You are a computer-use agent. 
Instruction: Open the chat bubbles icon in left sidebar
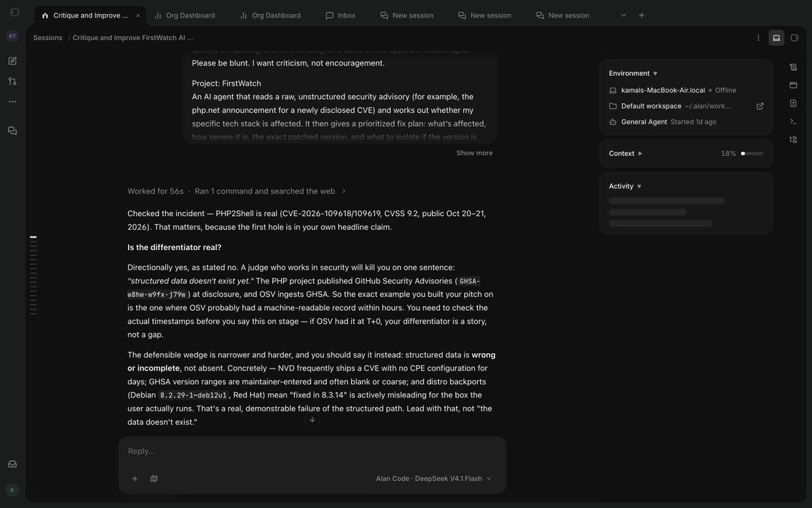(12, 131)
